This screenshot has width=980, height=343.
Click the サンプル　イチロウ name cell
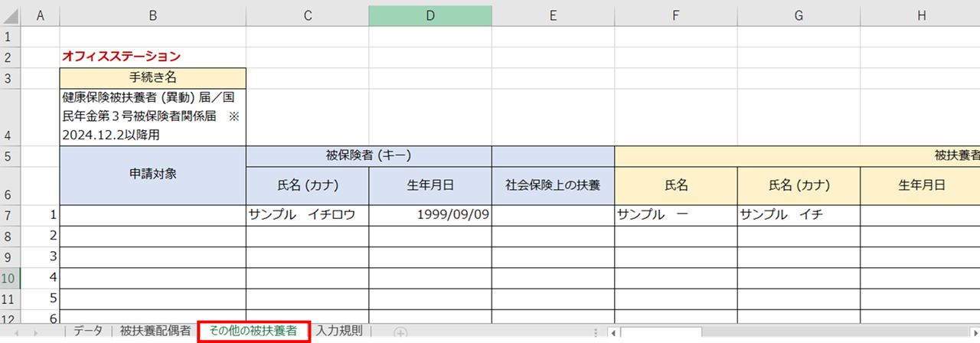307,215
